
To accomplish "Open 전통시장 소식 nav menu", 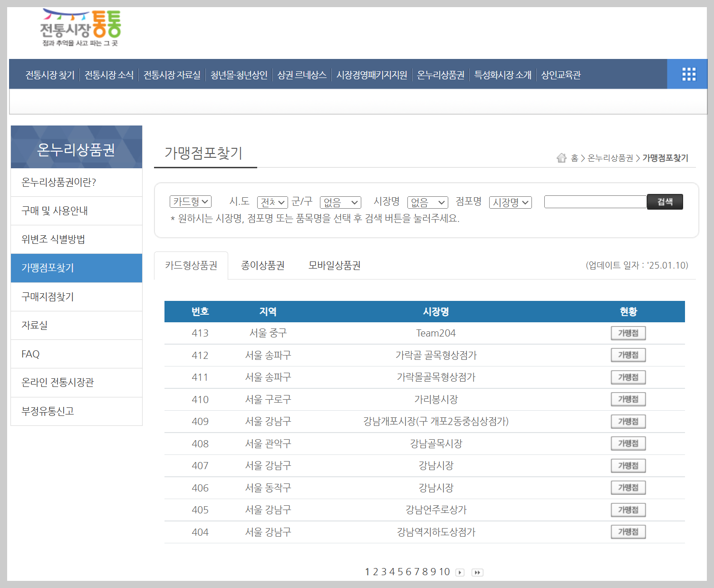I will [109, 75].
